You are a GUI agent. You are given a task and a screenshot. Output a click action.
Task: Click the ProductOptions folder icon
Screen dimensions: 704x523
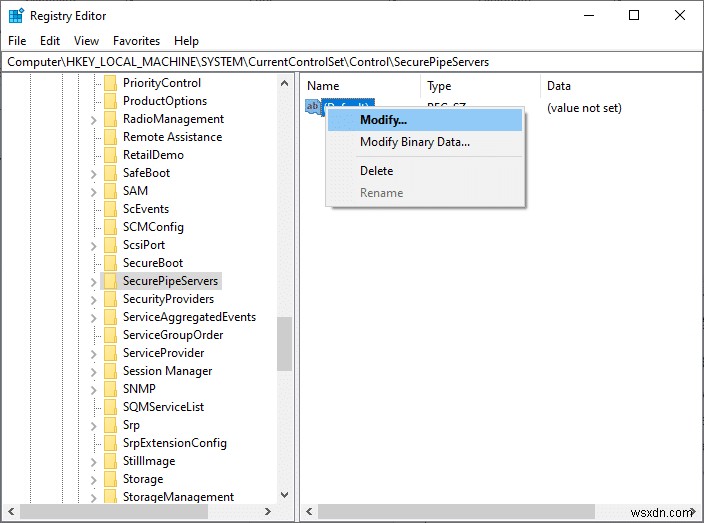click(110, 101)
